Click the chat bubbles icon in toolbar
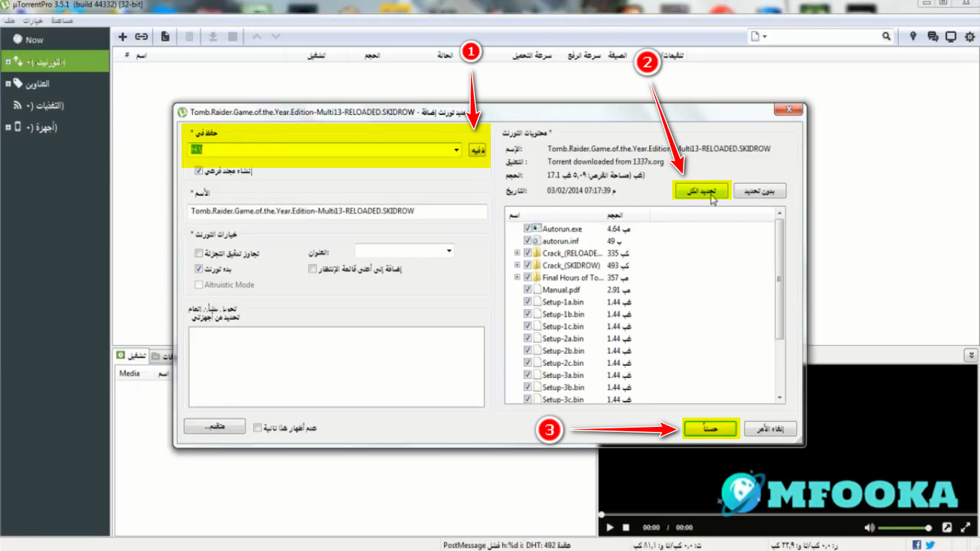 [933, 37]
